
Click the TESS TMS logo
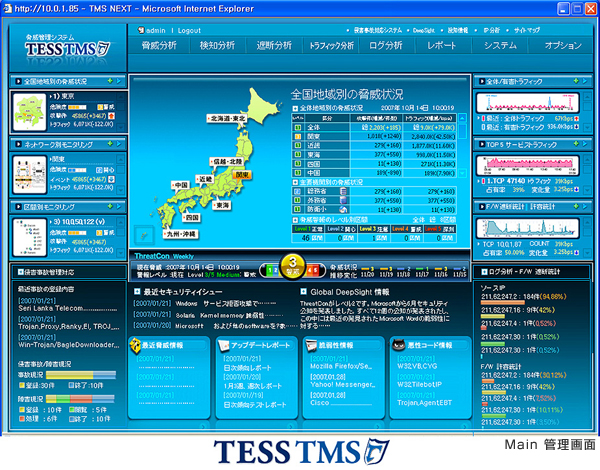[68, 47]
